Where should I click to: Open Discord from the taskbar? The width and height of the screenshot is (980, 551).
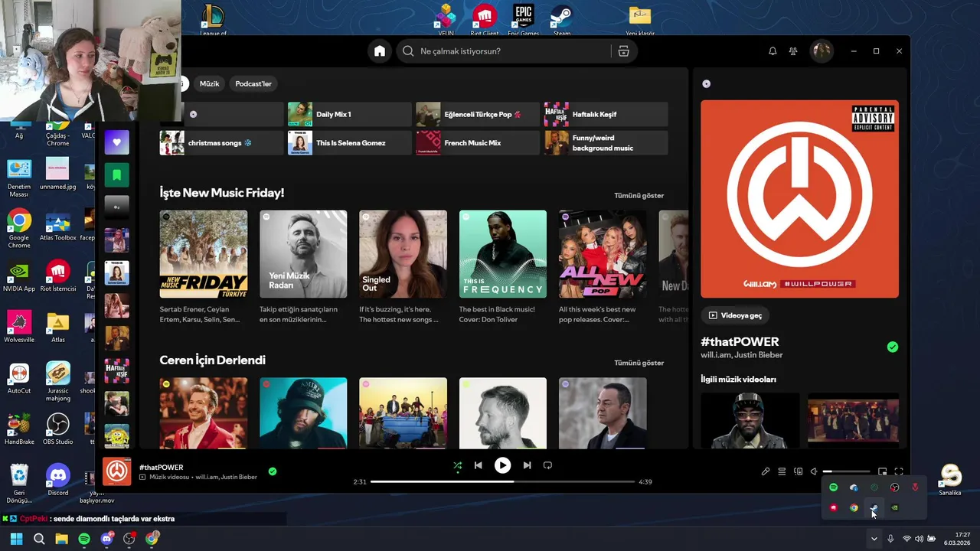tap(106, 539)
